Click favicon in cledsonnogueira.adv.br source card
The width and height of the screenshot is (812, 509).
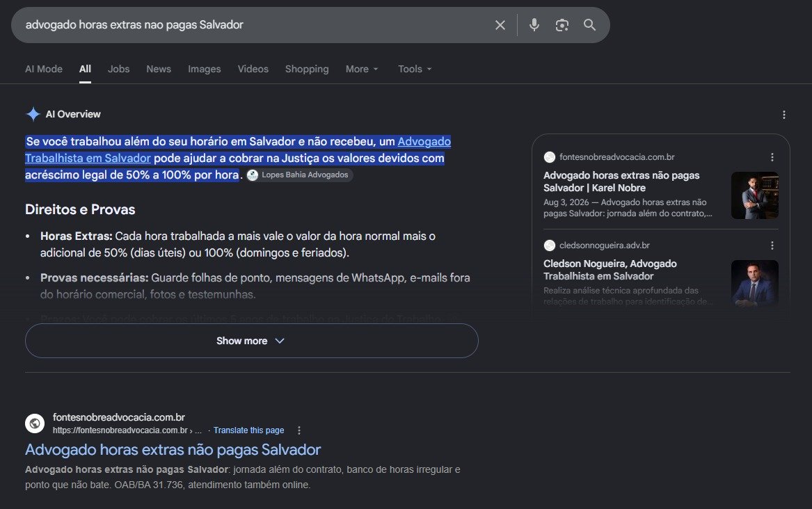550,245
